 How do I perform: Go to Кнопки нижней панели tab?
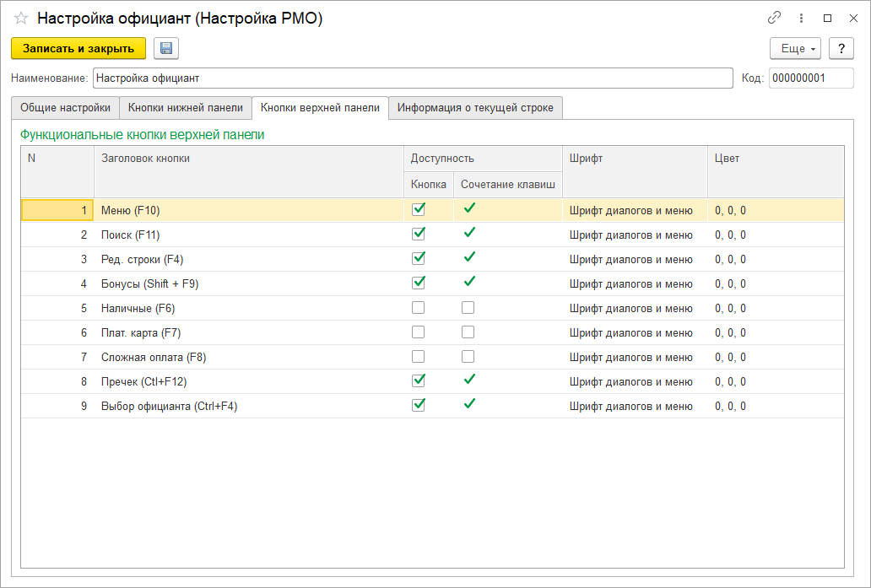[x=185, y=108]
